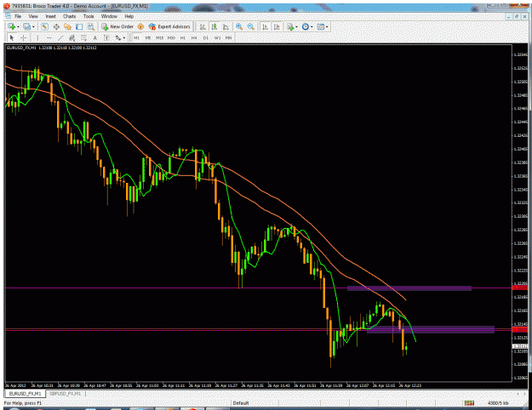Click the Indicators add icon
532x410 pixels.
click(290, 26)
